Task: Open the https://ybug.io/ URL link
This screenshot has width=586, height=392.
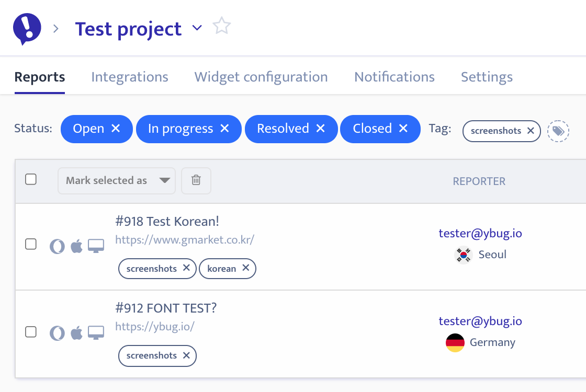Action: point(155,327)
